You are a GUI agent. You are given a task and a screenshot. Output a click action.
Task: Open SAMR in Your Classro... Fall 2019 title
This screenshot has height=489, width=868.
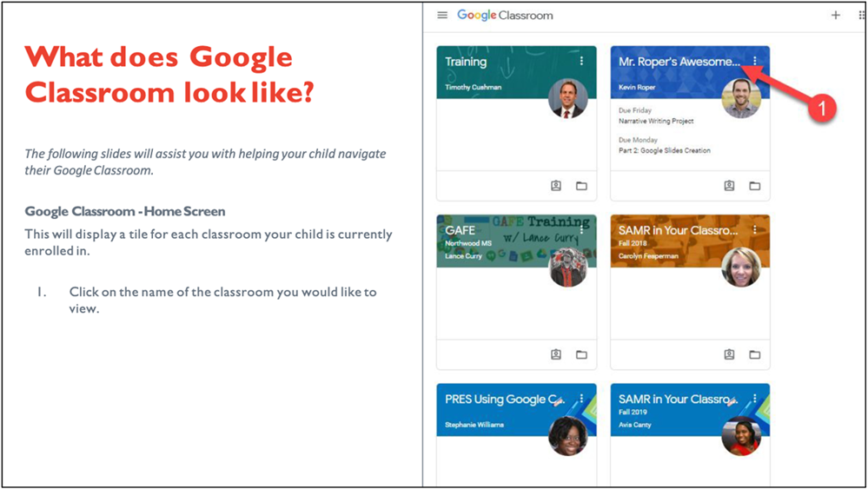click(x=678, y=399)
